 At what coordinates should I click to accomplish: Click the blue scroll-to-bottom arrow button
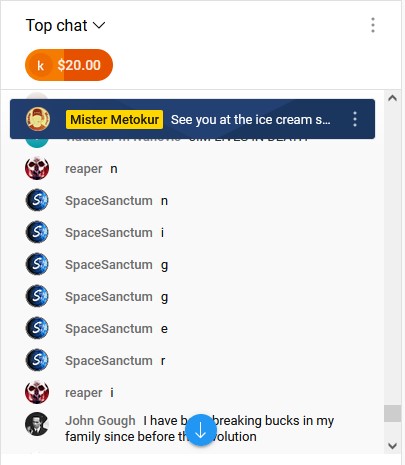200,430
